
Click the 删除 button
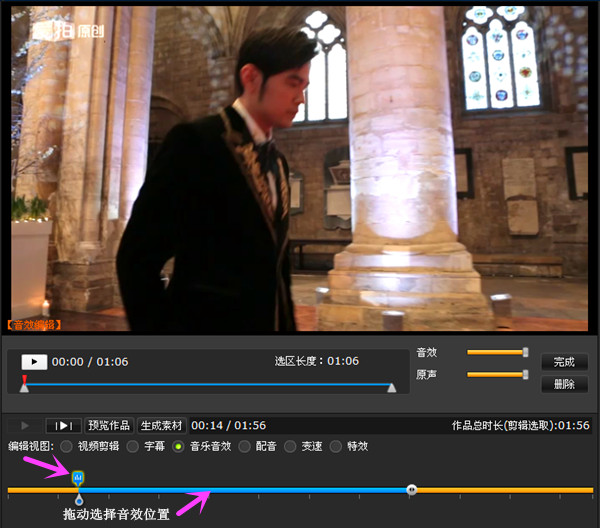point(564,384)
